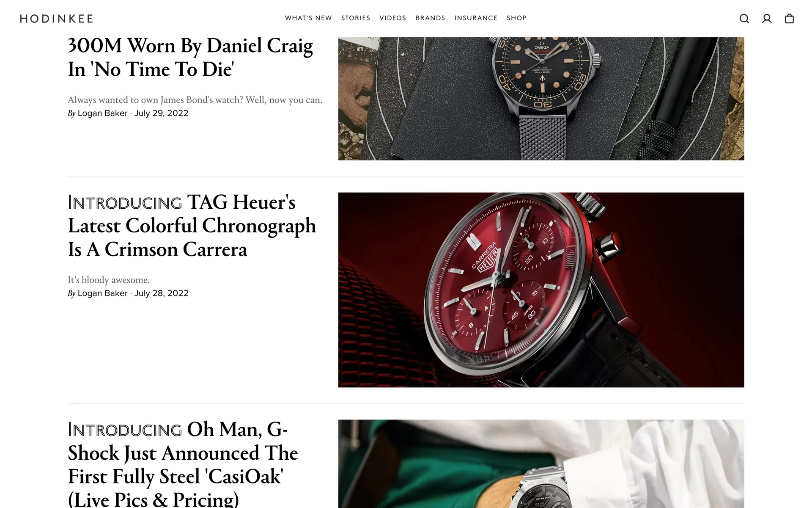Open the TAG Heuer Crimson Carrera headline
The image size is (812, 508).
coord(192,226)
